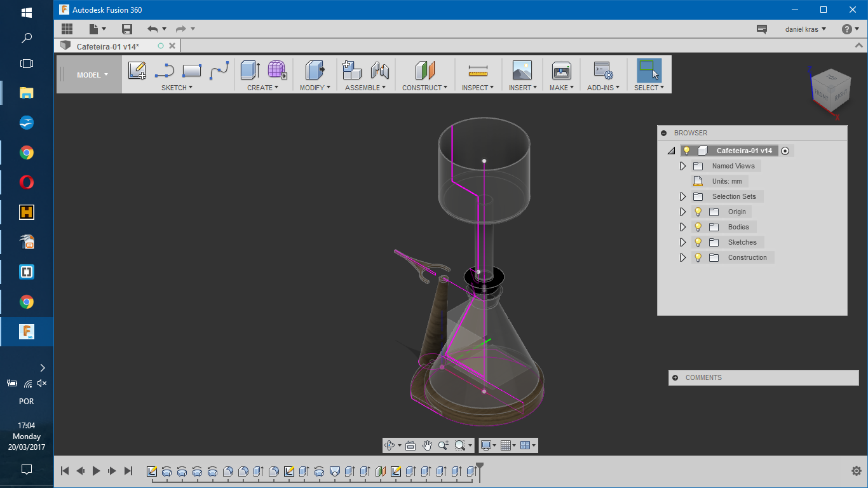Open the MODEL workspace switcher
This screenshot has height=488, width=868.
pos(92,75)
